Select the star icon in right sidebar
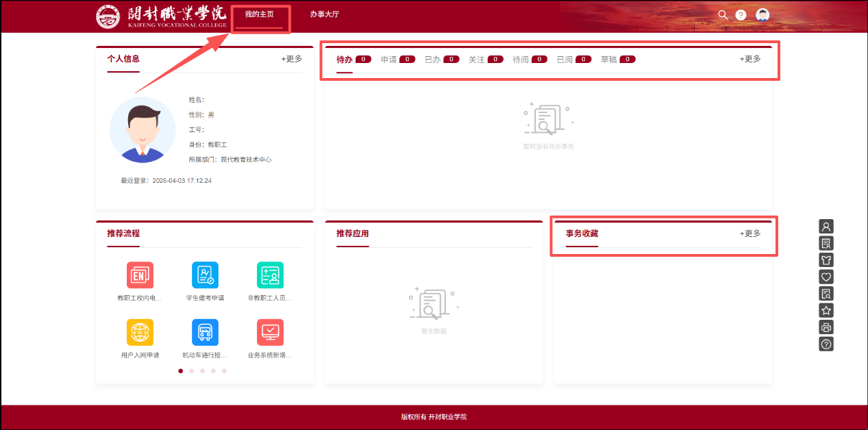This screenshot has width=868, height=430. pyautogui.click(x=826, y=310)
